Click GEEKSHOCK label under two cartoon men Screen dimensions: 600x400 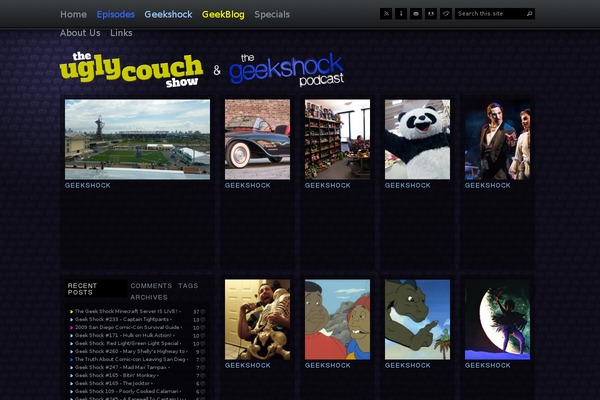click(328, 366)
